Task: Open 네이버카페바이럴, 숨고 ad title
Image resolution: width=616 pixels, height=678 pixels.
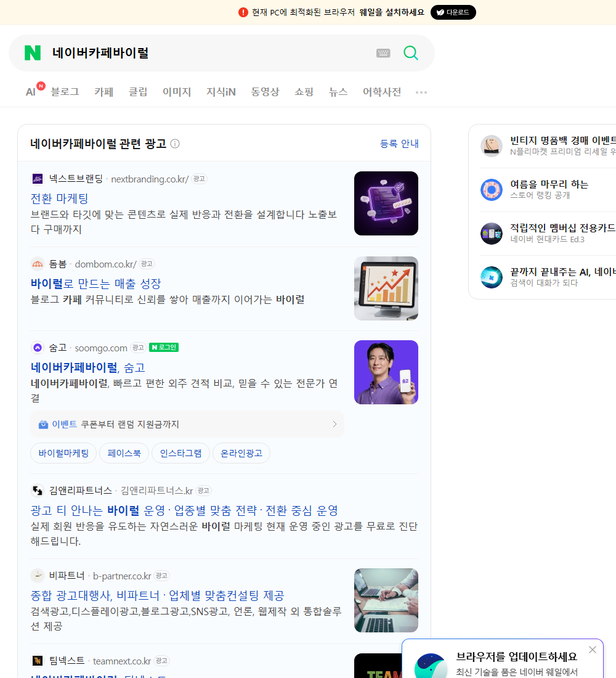Action: (87, 367)
